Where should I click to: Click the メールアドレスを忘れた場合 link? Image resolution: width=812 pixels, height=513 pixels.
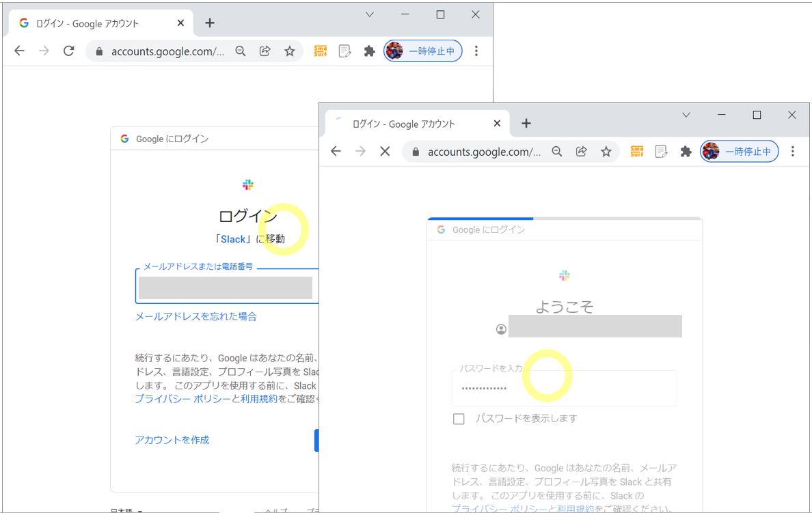[196, 316]
